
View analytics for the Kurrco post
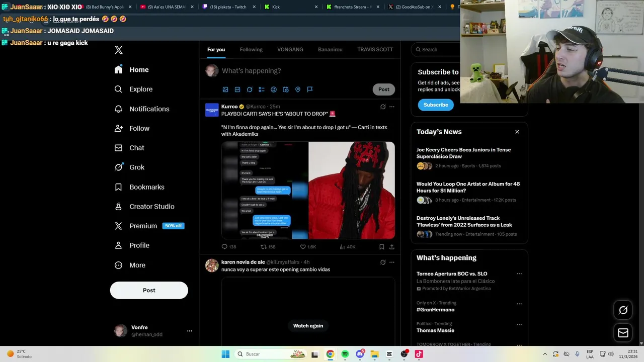(347, 247)
